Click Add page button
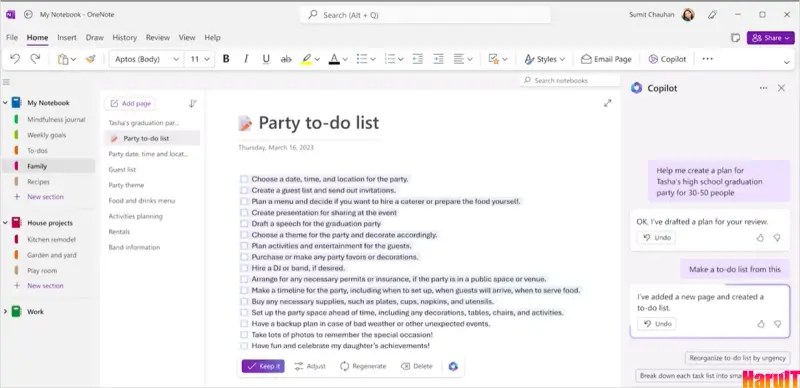Image resolution: width=800 pixels, height=388 pixels. pyautogui.click(x=131, y=104)
